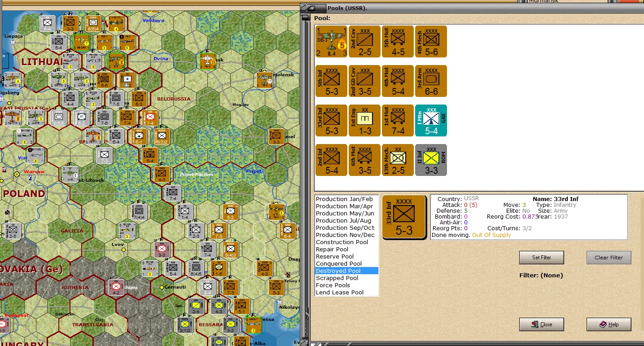This screenshot has height=346, width=644.
Task: Pick the 6th Mot 3-5 counter
Action: click(x=364, y=160)
